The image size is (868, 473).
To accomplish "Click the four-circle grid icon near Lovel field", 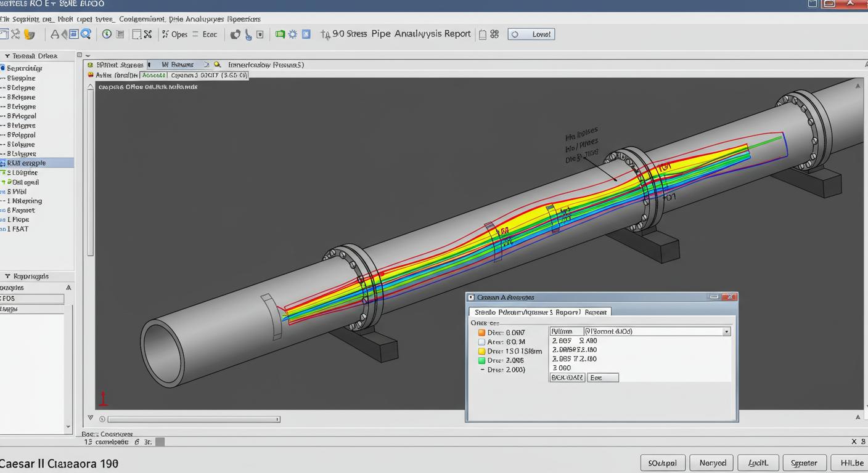I will (494, 34).
